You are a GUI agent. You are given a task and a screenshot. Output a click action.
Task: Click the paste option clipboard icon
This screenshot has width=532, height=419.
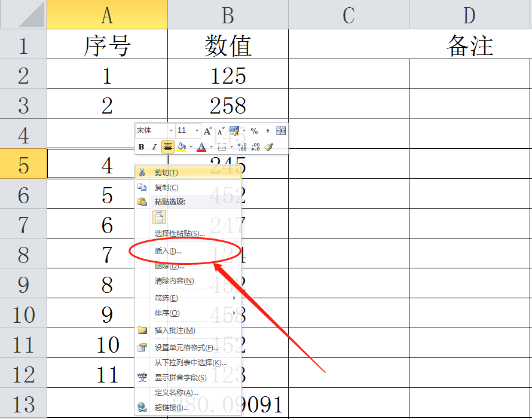(x=160, y=217)
